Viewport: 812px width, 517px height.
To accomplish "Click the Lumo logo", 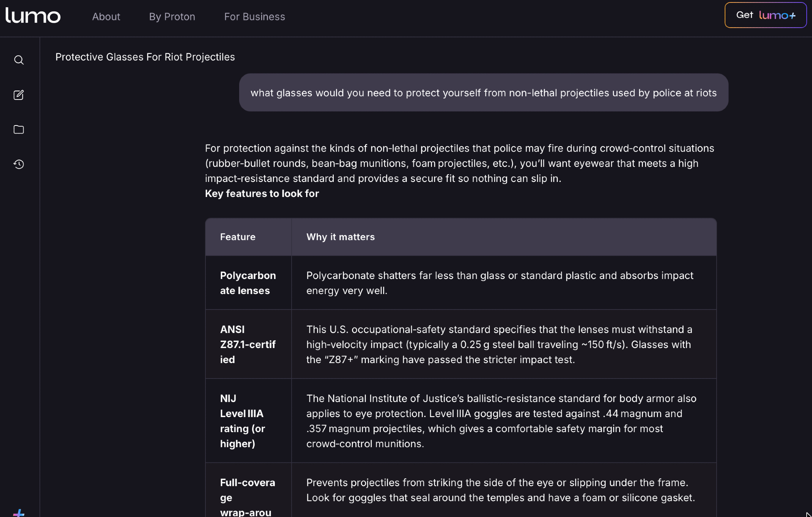I will pyautogui.click(x=33, y=16).
